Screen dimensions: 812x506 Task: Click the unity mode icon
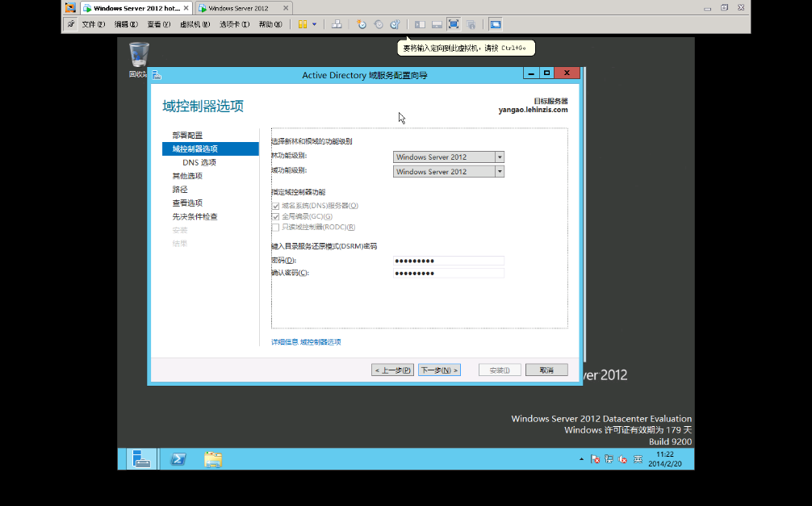tap(471, 24)
